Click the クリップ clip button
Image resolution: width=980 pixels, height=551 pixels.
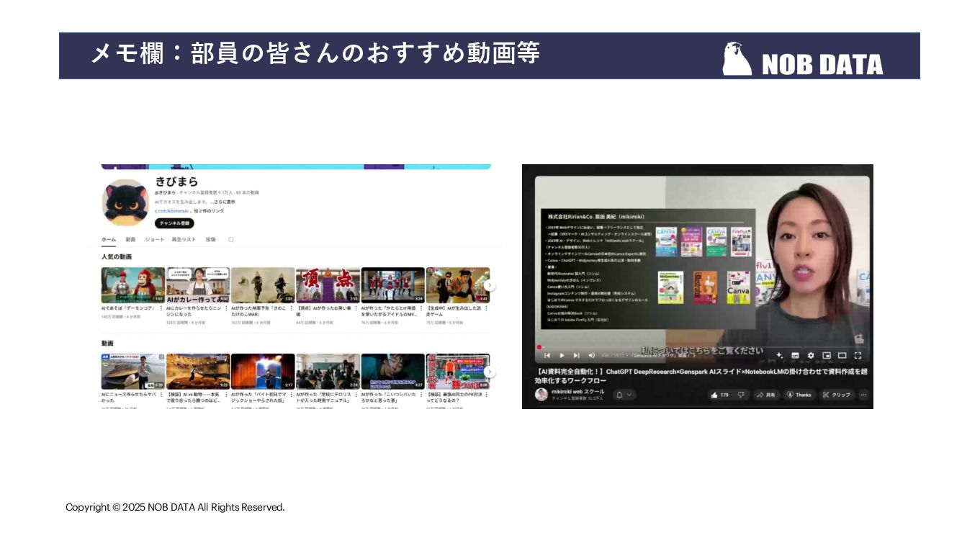pos(837,395)
